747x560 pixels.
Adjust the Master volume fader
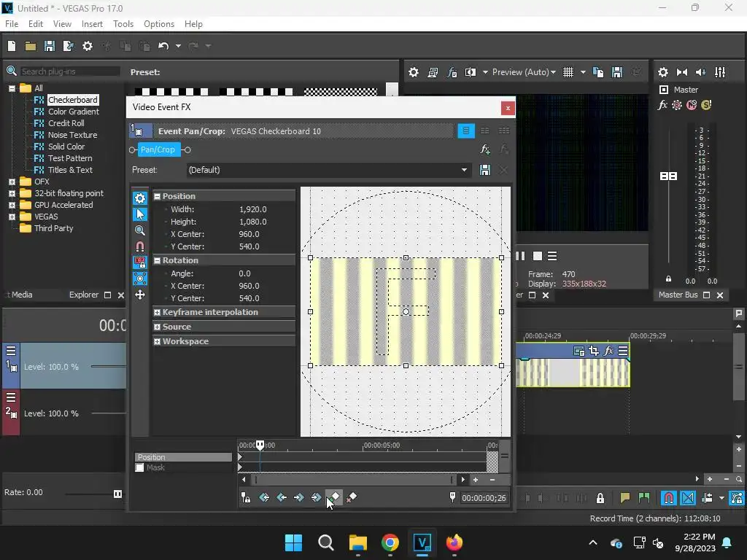668,176
